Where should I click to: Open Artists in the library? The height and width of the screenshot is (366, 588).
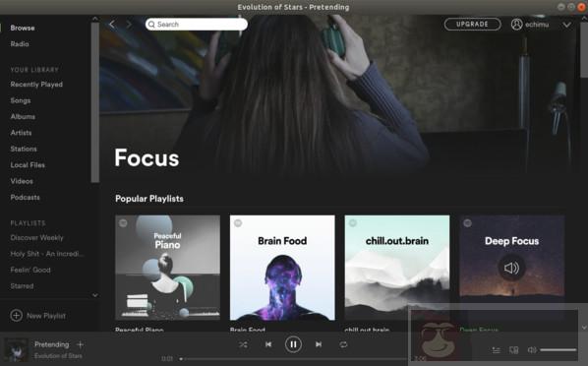point(21,133)
